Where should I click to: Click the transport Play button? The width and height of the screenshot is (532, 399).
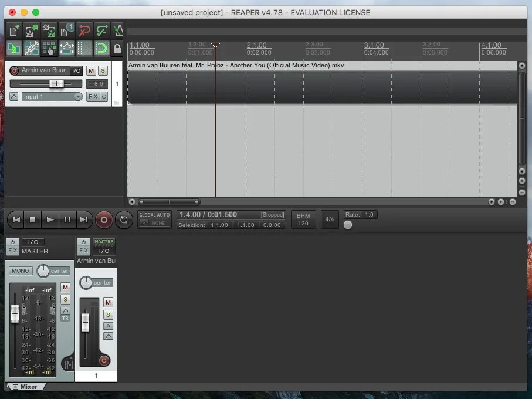(50, 219)
